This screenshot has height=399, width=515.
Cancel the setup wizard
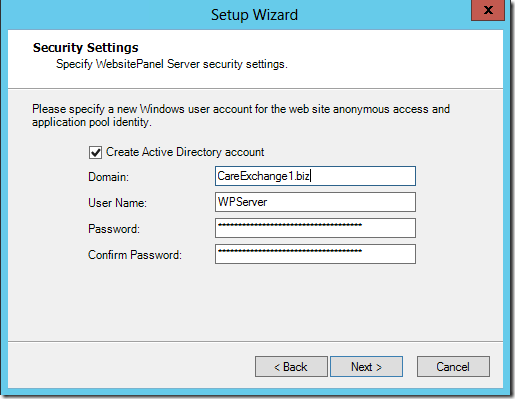[453, 367]
